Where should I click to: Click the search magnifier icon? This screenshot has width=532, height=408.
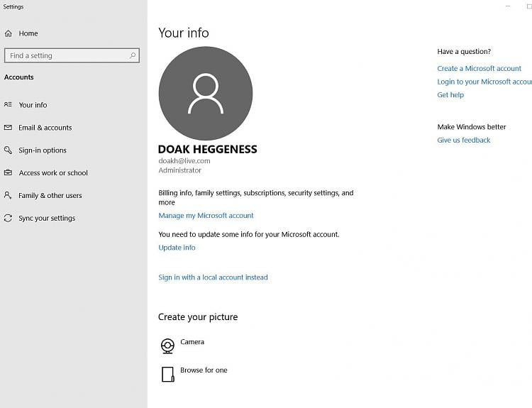133,55
